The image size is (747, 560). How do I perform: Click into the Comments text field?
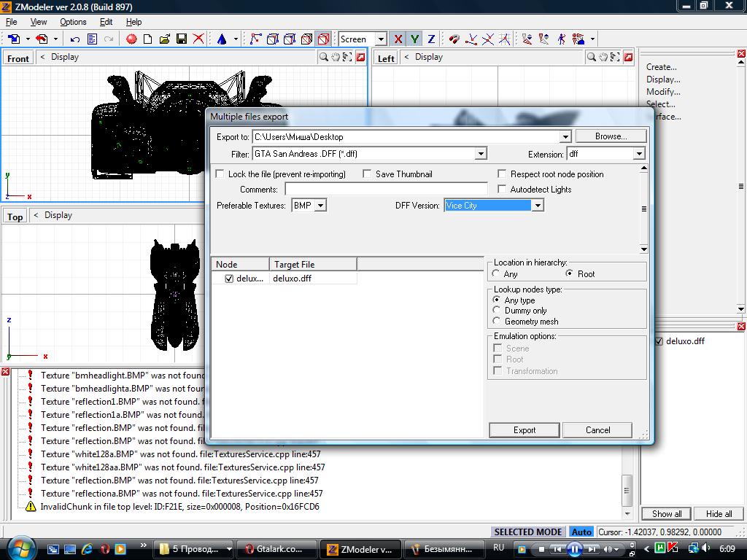coord(385,190)
